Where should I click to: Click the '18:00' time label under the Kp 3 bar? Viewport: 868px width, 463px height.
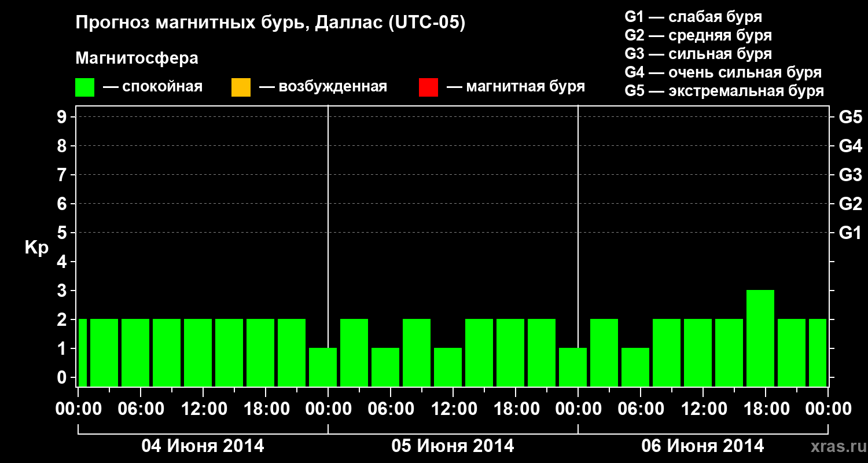coord(766,409)
